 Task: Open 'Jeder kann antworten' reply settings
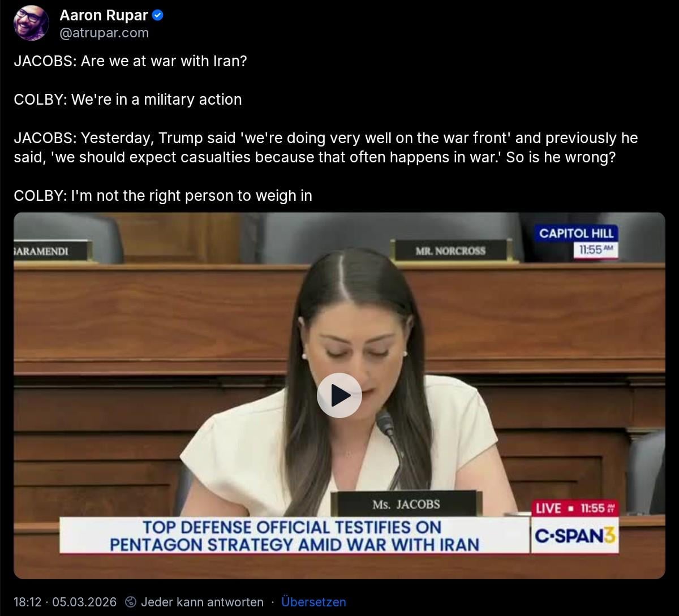coord(202,602)
